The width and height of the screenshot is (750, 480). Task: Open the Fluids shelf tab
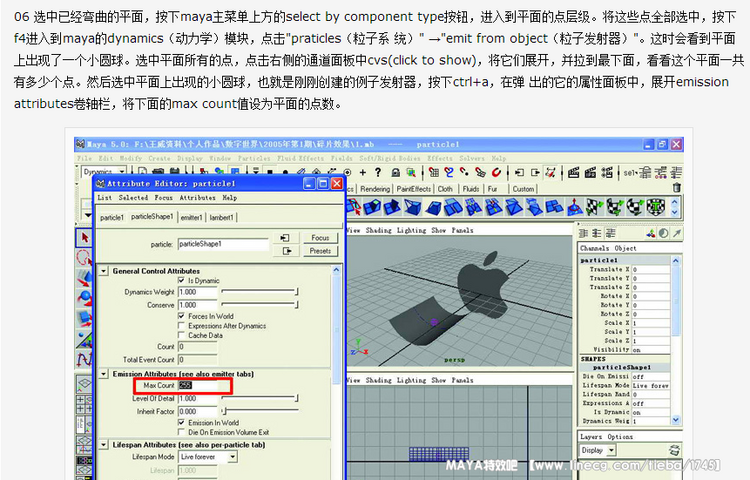(471, 189)
